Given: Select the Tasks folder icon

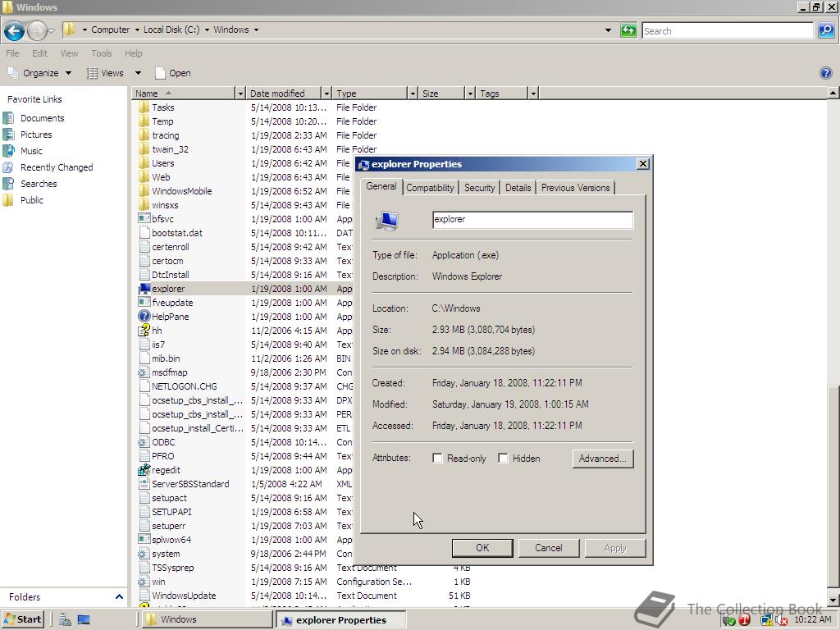Looking at the screenshot, I should point(144,107).
